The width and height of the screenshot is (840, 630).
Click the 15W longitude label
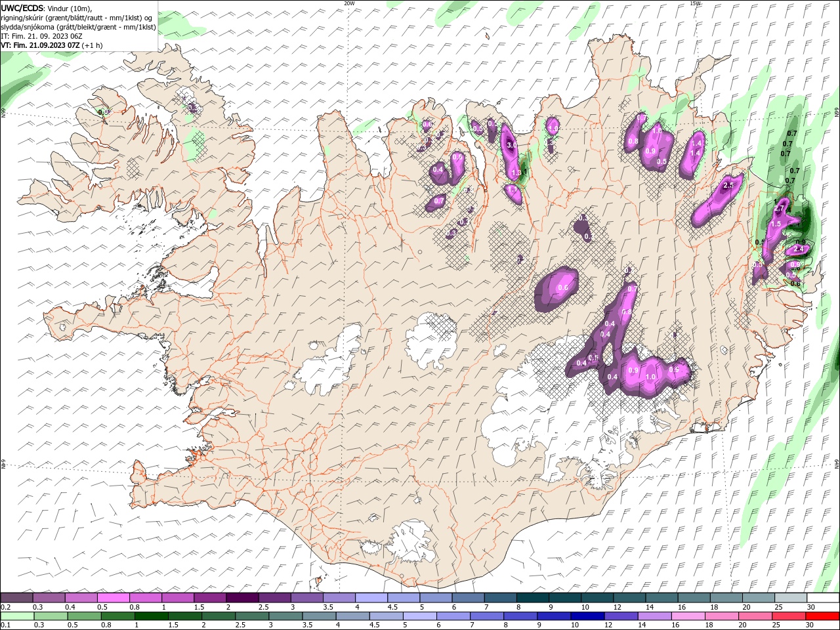point(695,3)
